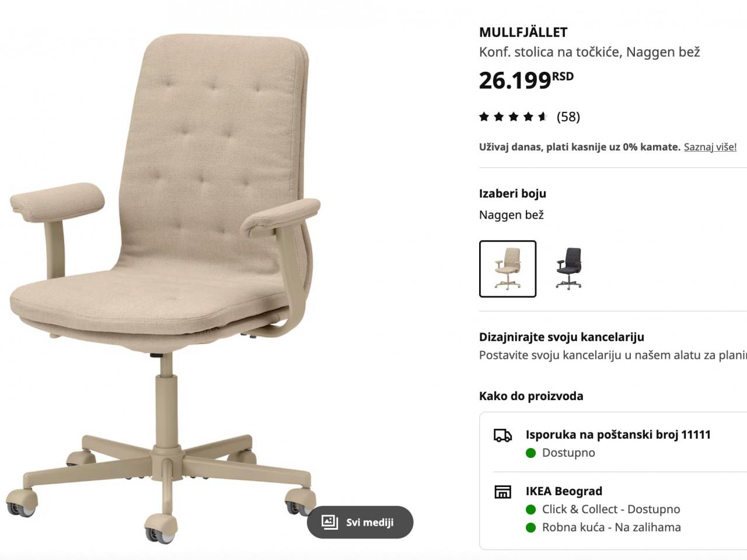Open IKEA Beograd store availability
Viewport: 747px width, 560px height.
[564, 491]
